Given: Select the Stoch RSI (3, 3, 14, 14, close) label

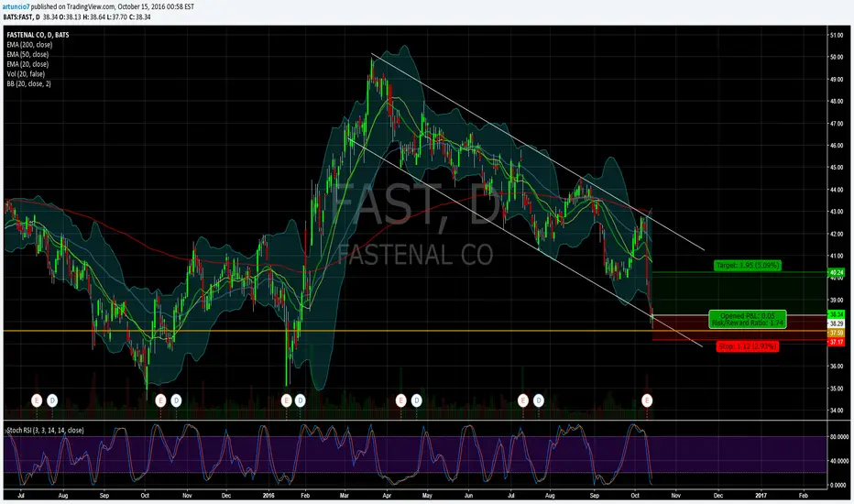Looking at the screenshot, I should 46,431.
